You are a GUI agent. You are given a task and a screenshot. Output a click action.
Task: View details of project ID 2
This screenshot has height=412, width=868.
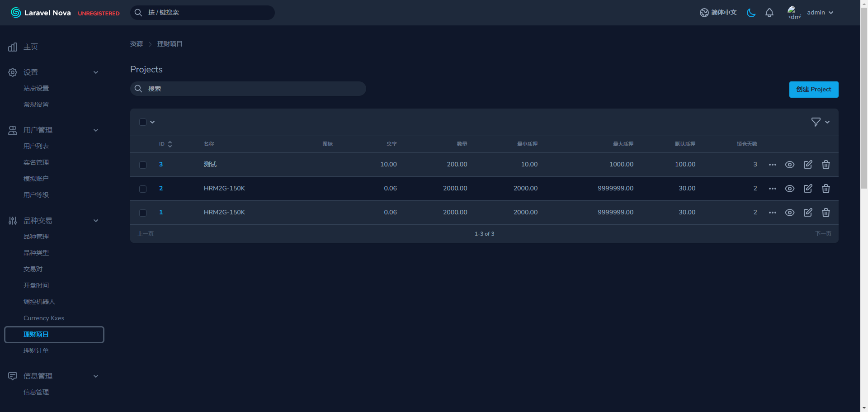[x=789, y=189]
